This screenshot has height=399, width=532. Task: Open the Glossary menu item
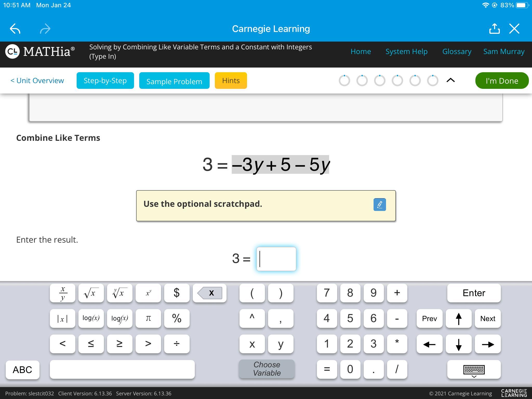(457, 51)
